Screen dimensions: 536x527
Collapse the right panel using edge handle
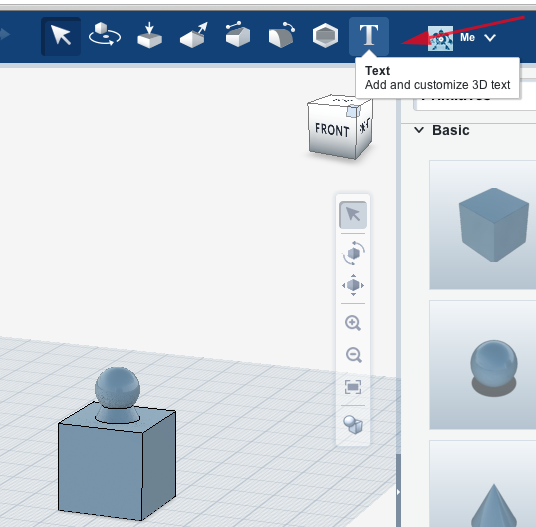point(398,492)
